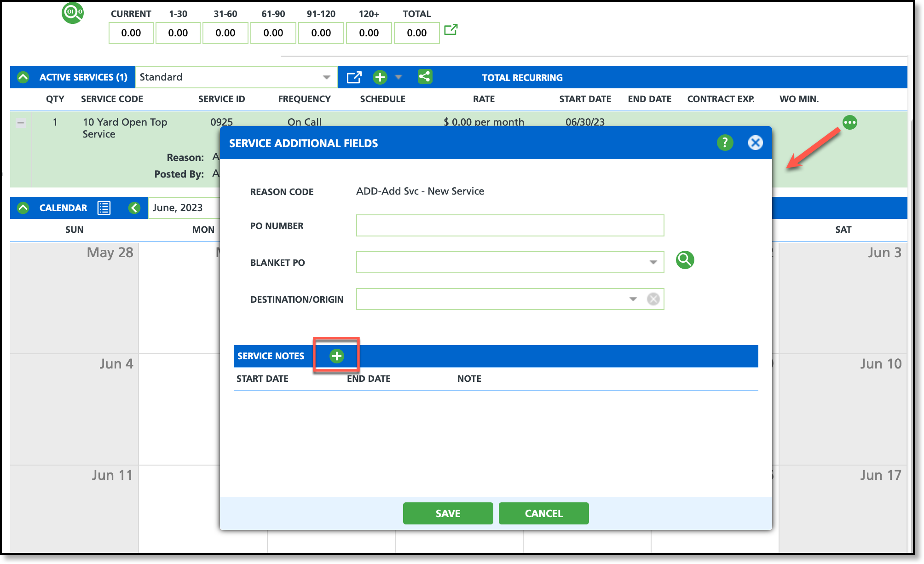Expand the Destination/Origin dropdown
The image size is (924, 564).
[633, 299]
